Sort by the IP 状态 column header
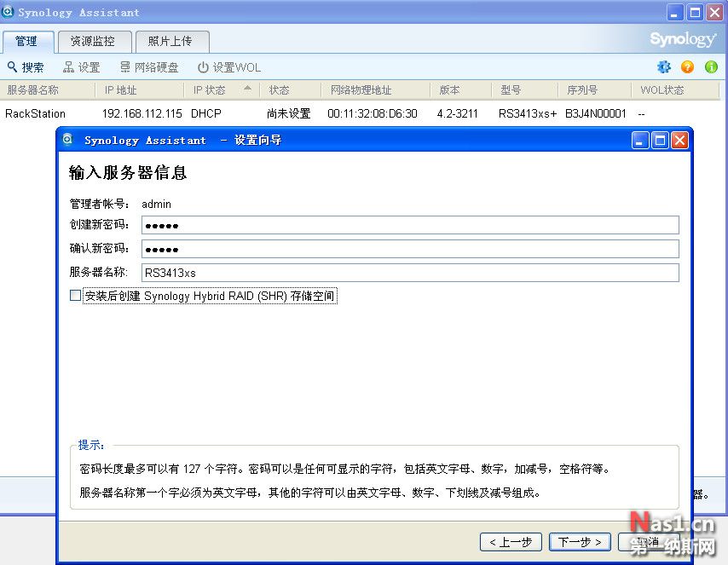Image resolution: width=728 pixels, height=565 pixels. tap(222, 90)
